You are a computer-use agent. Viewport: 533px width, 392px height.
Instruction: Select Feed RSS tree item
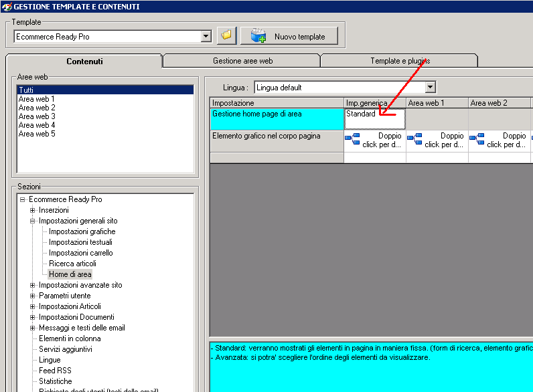tap(55, 371)
